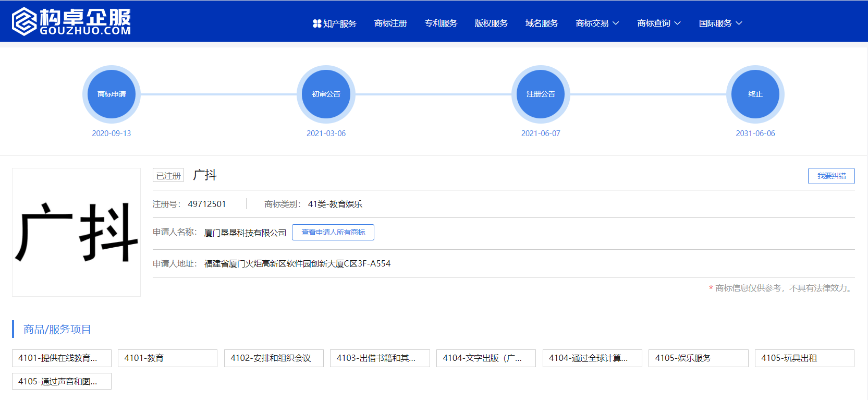Click the 初审公告 timeline circle

[x=326, y=94]
